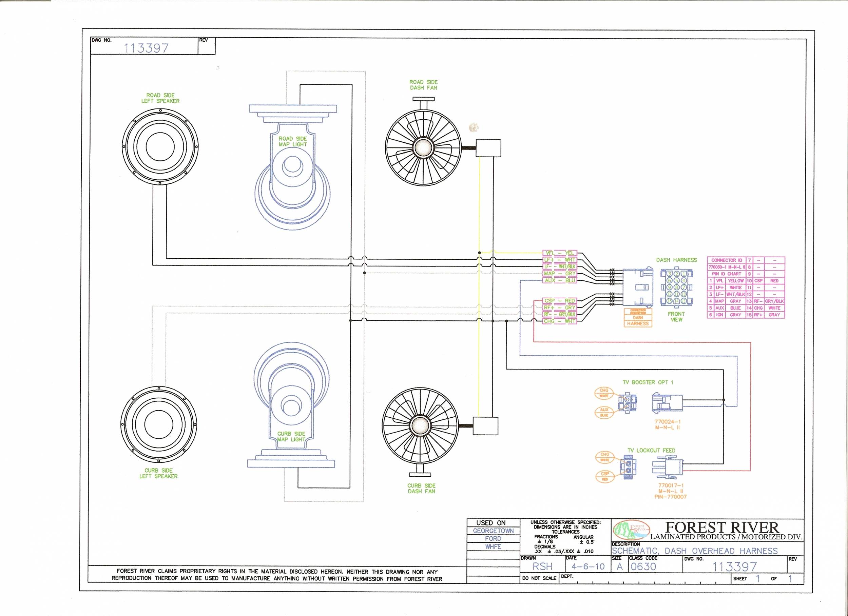Click the VFL - YEL wire tag
The height and width of the screenshot is (616, 848).
pos(560,253)
